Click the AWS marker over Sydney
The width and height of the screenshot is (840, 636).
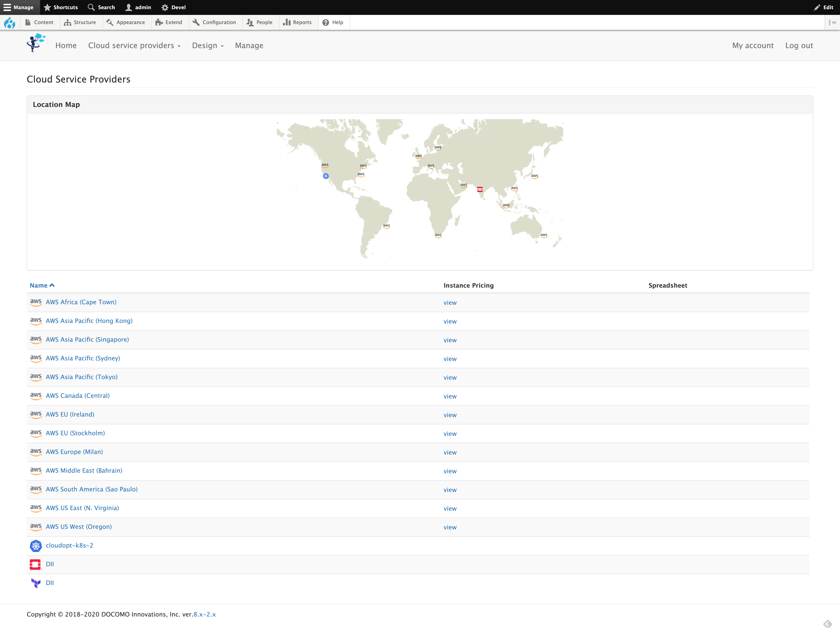pos(544,235)
